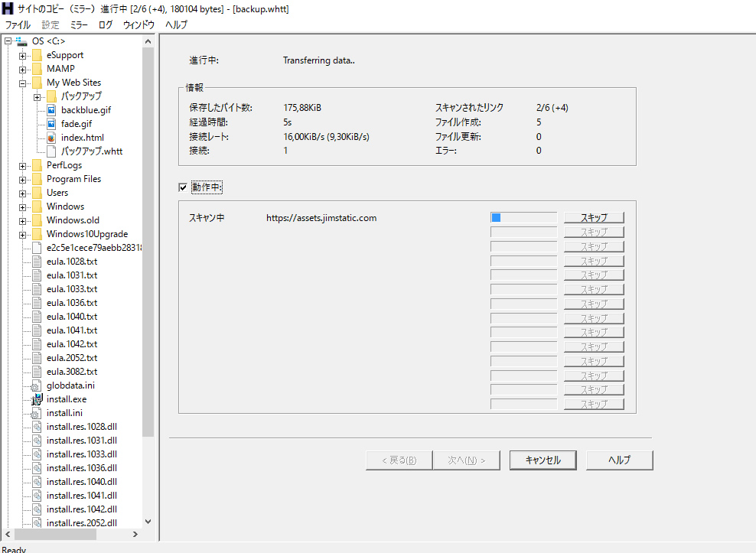Click the install.exe installer icon

(x=37, y=399)
